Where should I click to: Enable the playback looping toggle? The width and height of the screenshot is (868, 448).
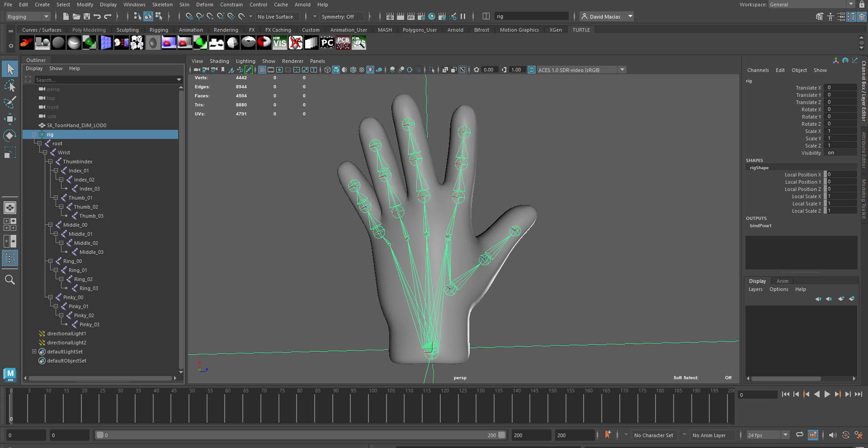[x=799, y=435]
